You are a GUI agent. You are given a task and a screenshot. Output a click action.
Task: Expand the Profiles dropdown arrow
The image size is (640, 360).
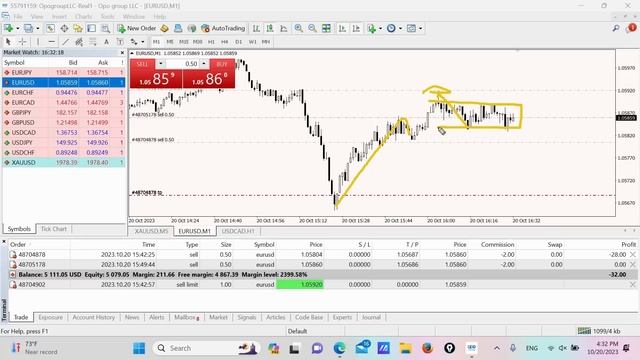(x=38, y=28)
